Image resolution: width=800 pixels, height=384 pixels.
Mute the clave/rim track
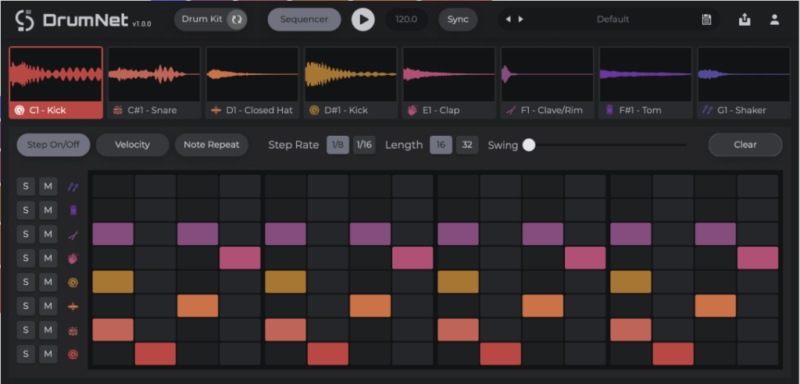pos(48,235)
